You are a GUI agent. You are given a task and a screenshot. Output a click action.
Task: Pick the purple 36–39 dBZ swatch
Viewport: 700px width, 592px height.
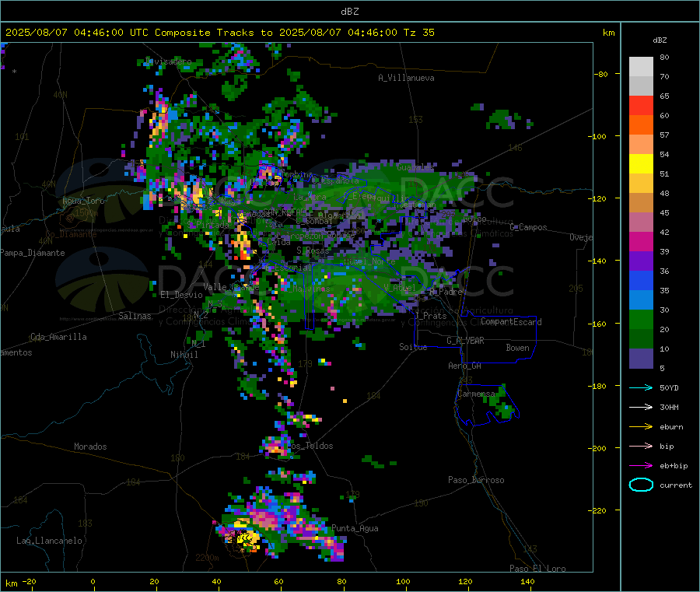(x=641, y=261)
